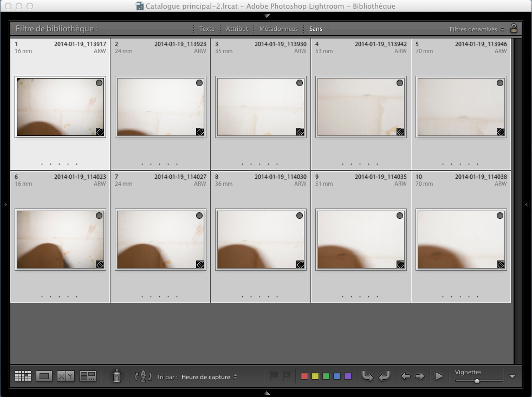Screen dimensions: 532x397
Task: Click rating dots under photo 113923
Action: click(x=159, y=164)
